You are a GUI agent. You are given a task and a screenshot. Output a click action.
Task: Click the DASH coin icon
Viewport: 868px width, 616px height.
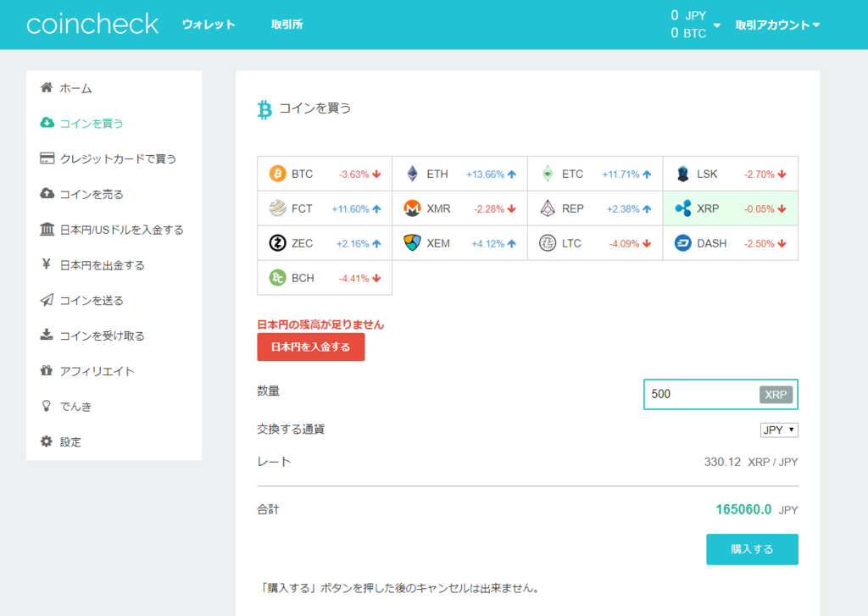(682, 243)
